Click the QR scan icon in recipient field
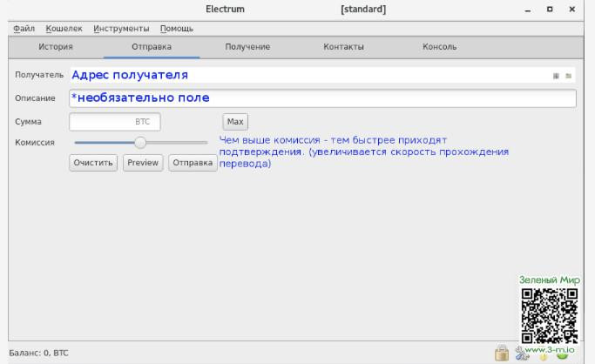Screen dimensions: 595x364 [556, 76]
